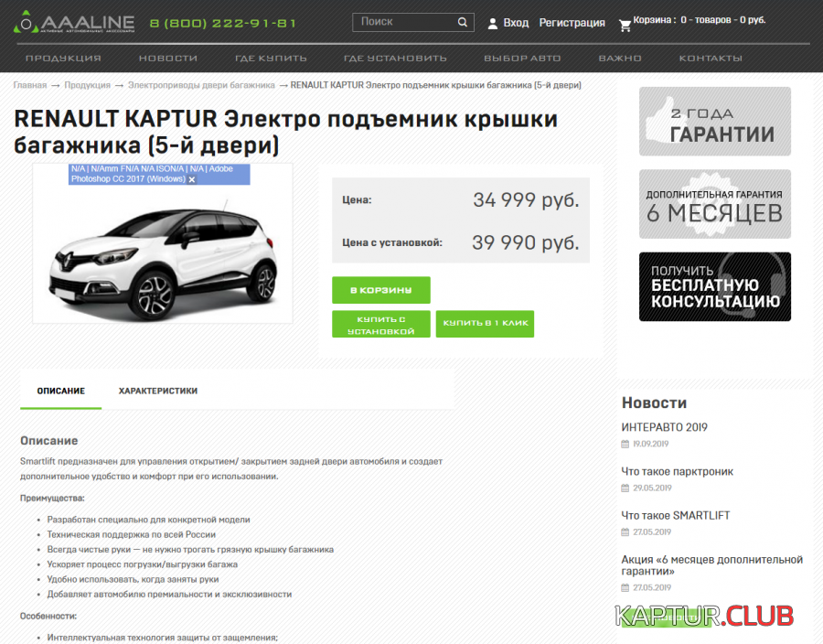Screen dimensions: 823x644
Task: Click calendar icon next to 19.09.2019
Action: click(x=625, y=444)
